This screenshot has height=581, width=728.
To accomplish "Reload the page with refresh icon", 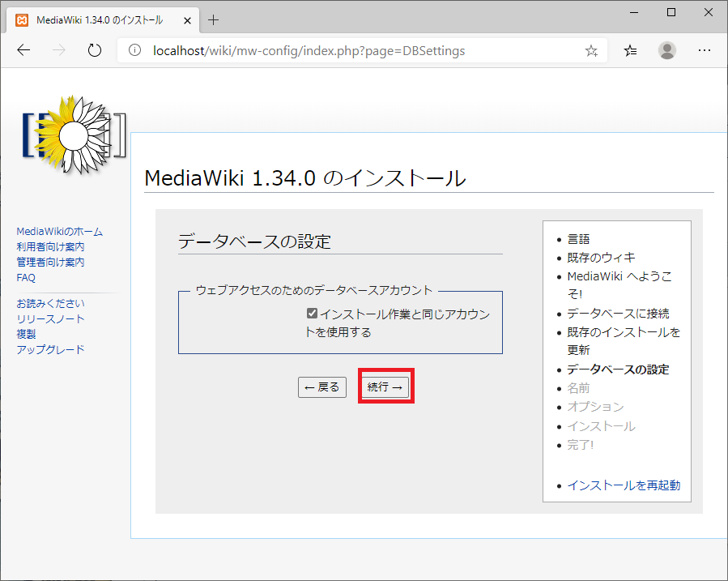I will click(x=95, y=50).
